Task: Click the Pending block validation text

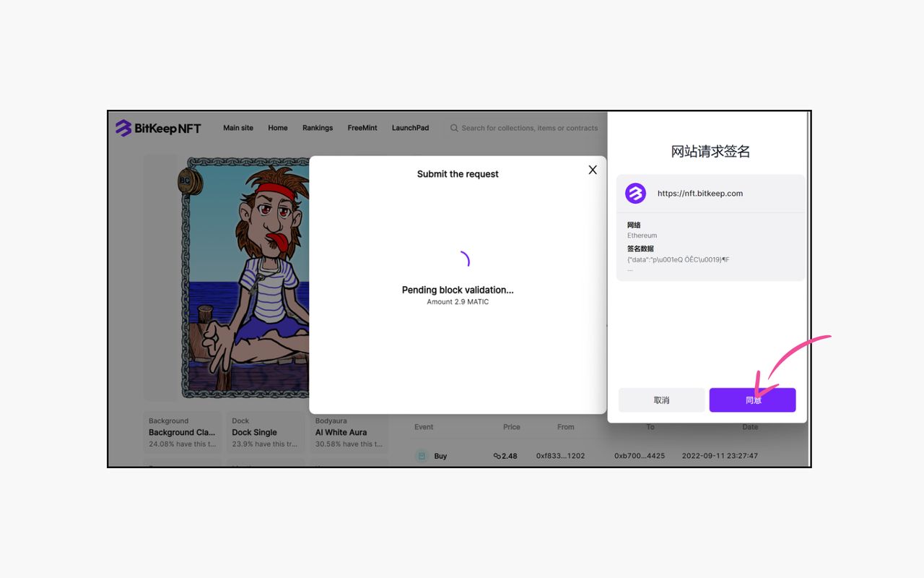Action: tap(458, 290)
